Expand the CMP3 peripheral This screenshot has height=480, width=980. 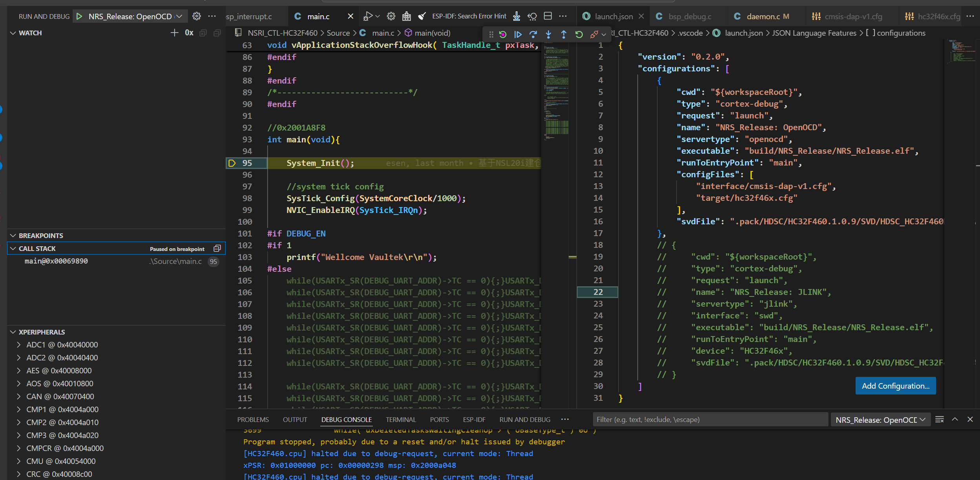(18, 435)
